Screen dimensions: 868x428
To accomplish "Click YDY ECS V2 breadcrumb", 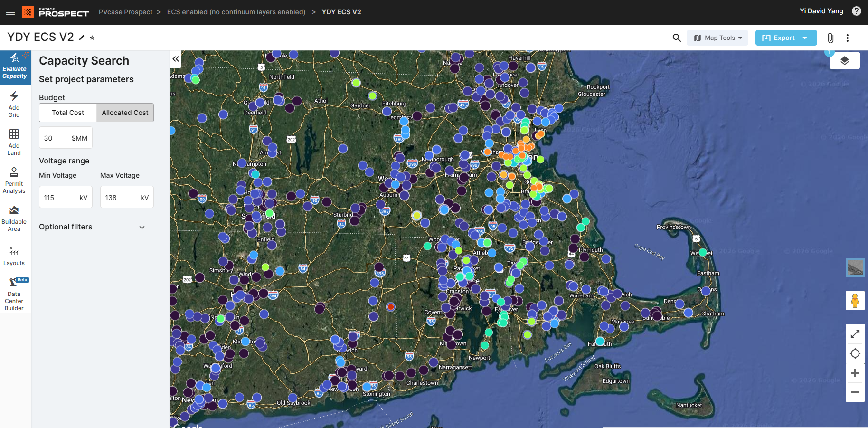I will (x=341, y=12).
